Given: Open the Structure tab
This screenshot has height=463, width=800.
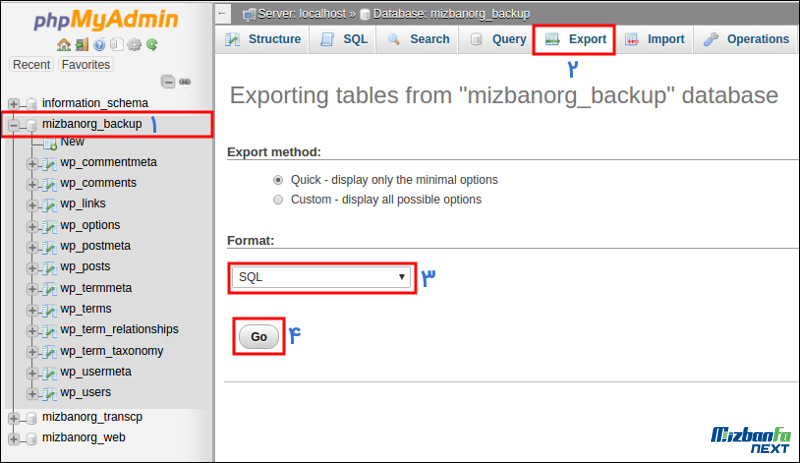Looking at the screenshot, I should click(x=263, y=39).
